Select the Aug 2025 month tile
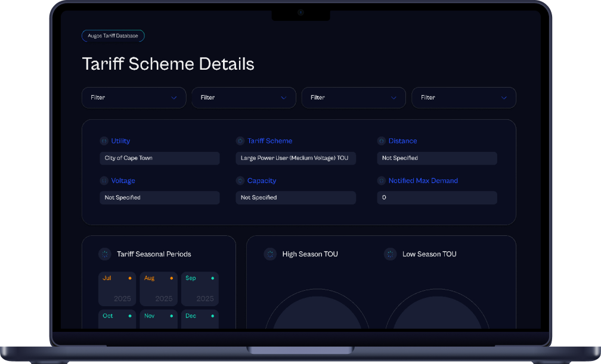The image size is (601, 364). coord(159,289)
